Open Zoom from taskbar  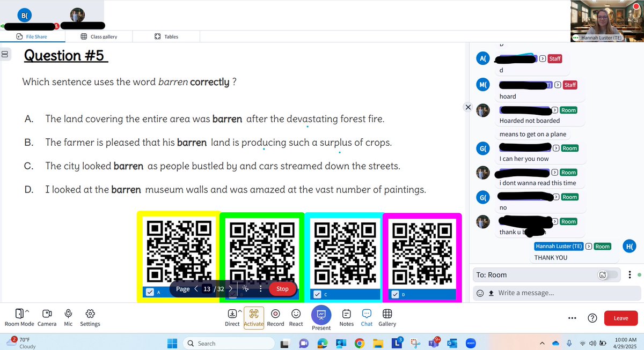coord(471,343)
